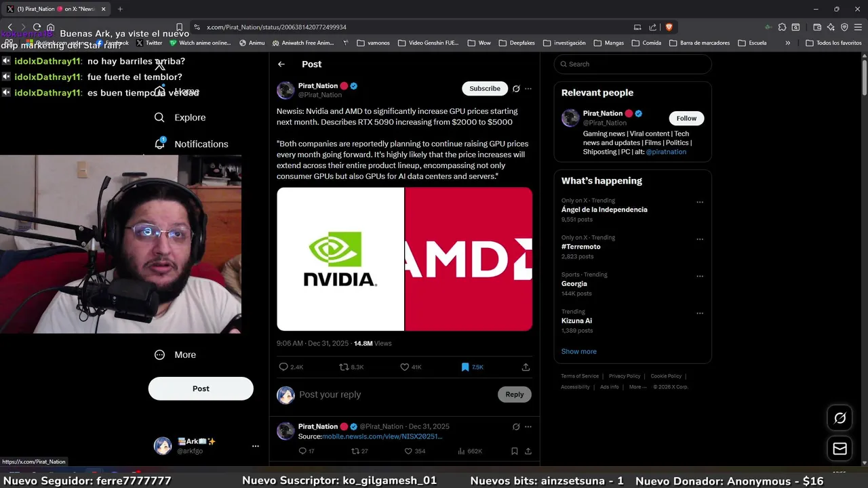The image size is (868, 488).
Task: Open the three-dot menu on the main post
Action: click(528, 89)
